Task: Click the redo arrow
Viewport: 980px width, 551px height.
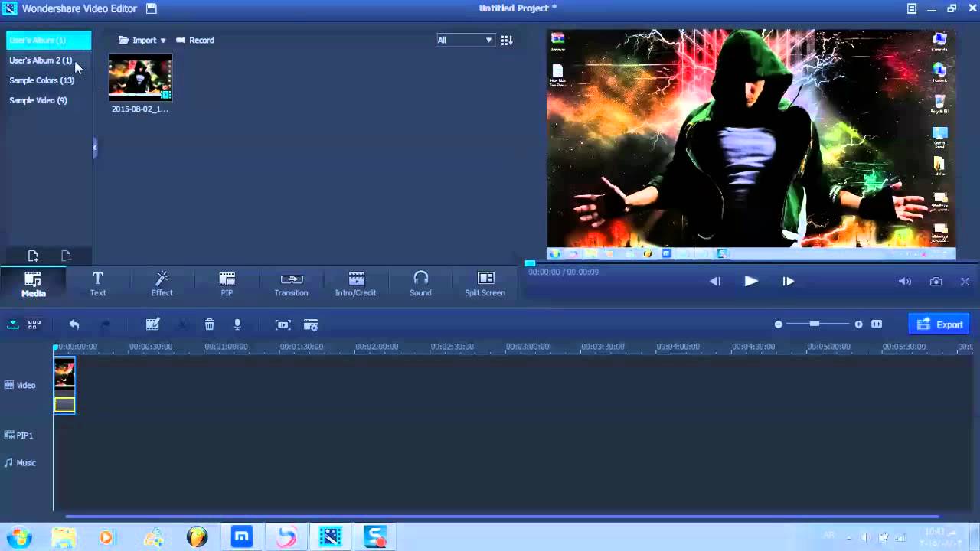Action: tap(106, 324)
